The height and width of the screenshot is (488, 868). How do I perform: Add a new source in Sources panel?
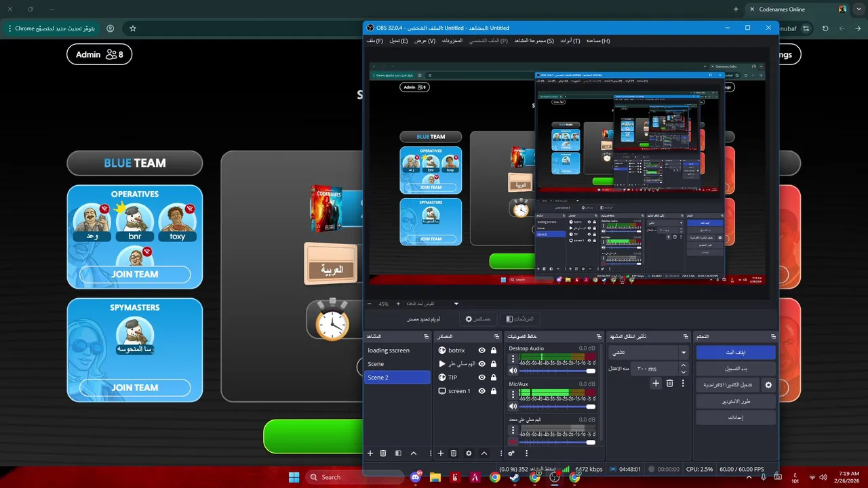click(441, 453)
